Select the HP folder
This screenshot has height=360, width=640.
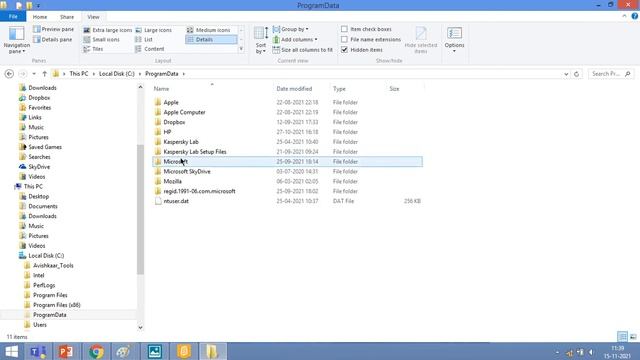[x=167, y=132]
